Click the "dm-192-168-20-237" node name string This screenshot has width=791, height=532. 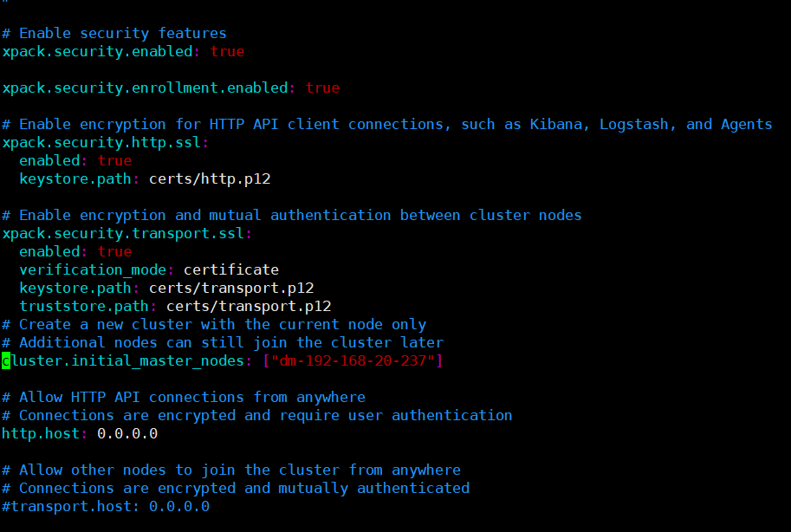[353, 361]
